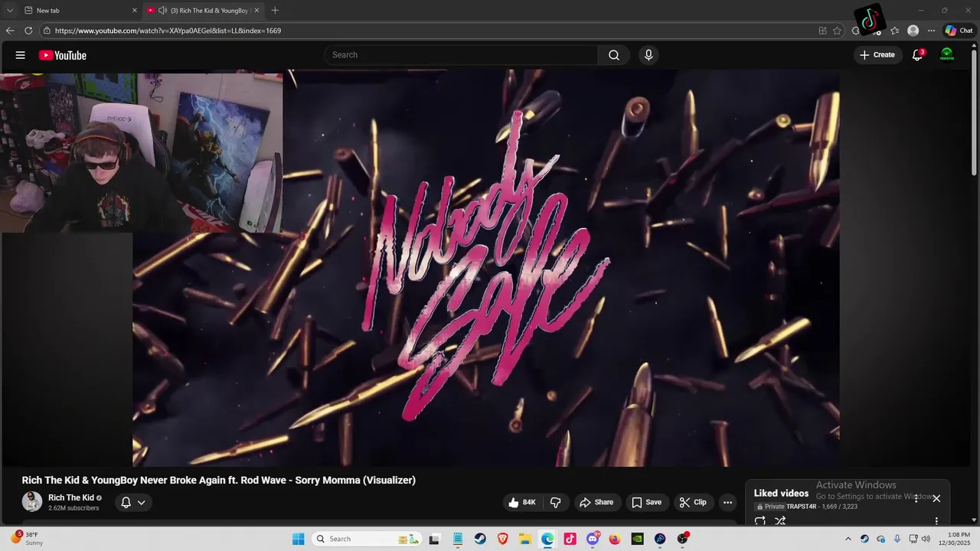Open the TRAPSTAR account avatar menu
Screen dimensions: 980x551
tap(947, 55)
